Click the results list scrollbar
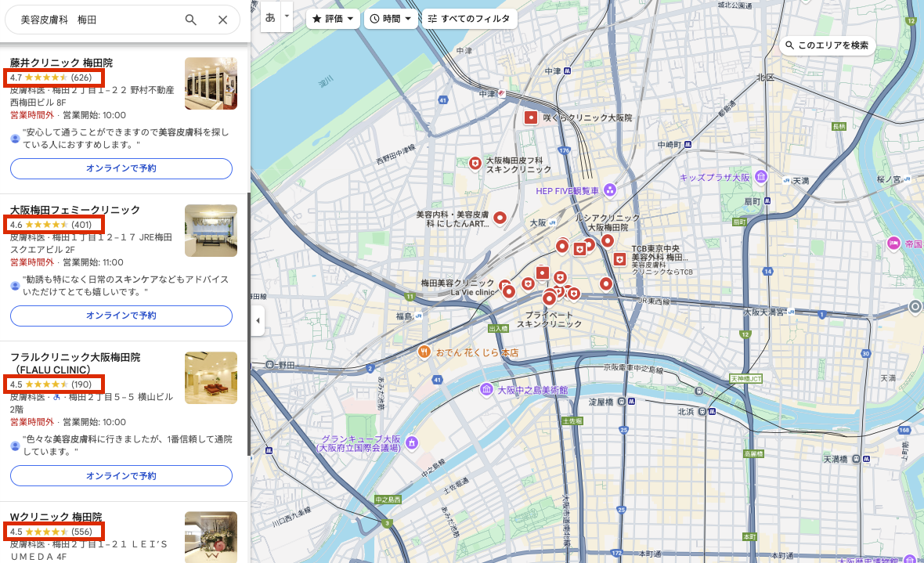Screen dimensions: 924x563 [248, 324]
